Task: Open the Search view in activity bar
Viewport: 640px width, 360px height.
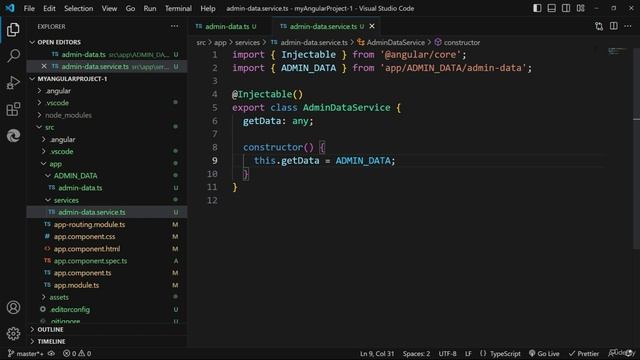Action: click(x=13, y=56)
